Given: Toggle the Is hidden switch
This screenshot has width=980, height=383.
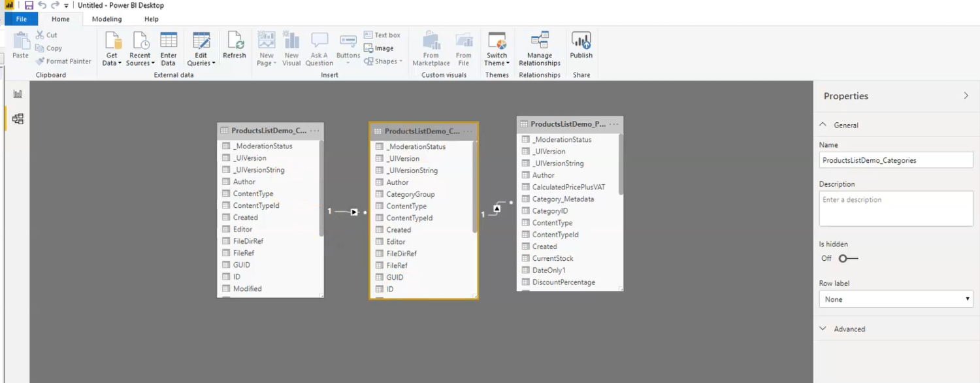Looking at the screenshot, I should [848, 258].
